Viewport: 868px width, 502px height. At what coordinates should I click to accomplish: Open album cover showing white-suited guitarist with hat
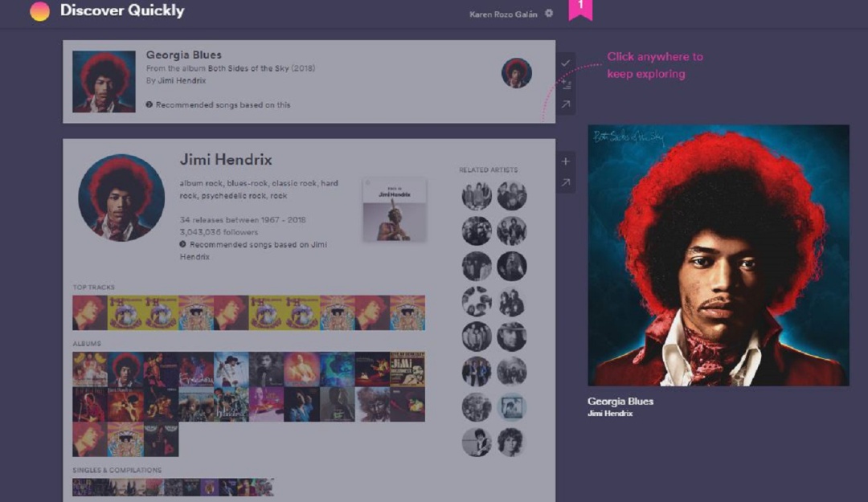[x=231, y=369]
